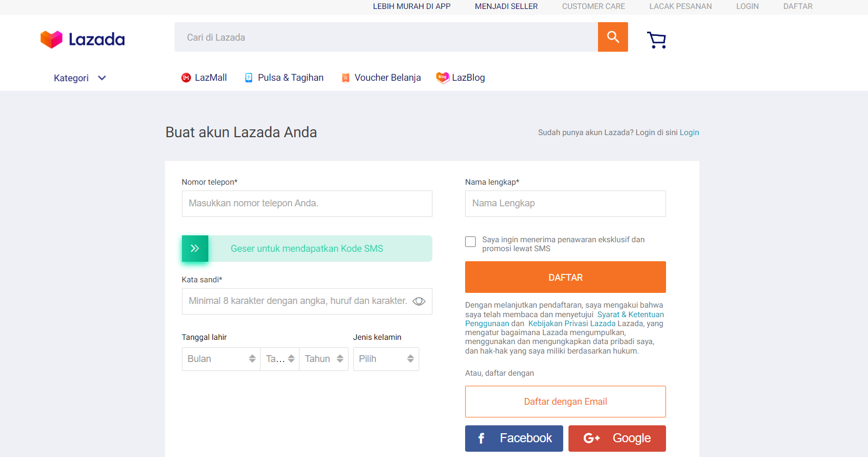
Task: Click the blue Login link
Action: coord(689,132)
